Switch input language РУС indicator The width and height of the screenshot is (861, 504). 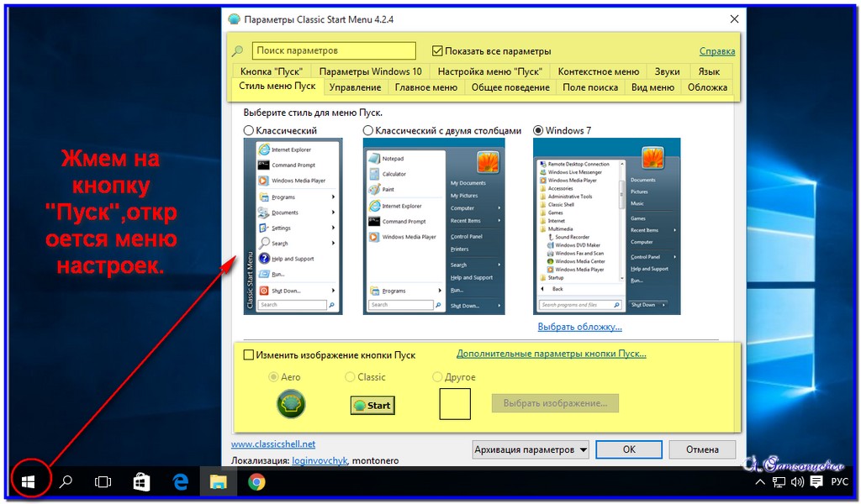[840, 482]
